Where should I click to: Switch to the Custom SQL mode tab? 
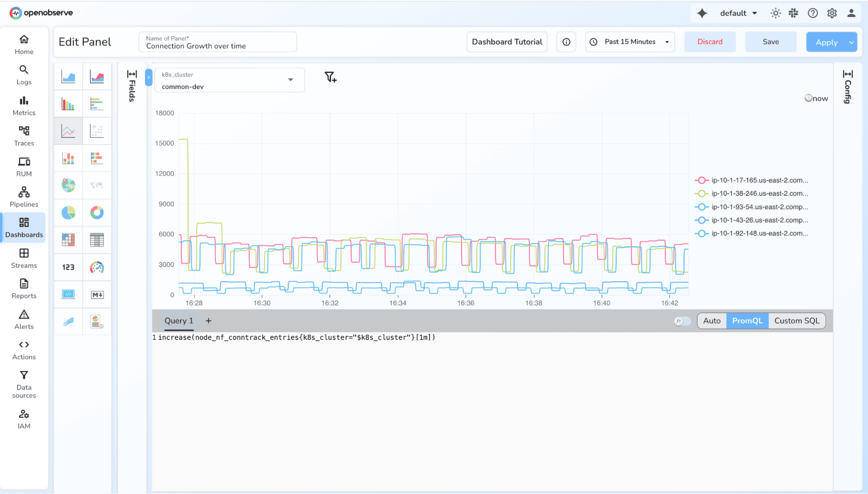[x=797, y=321]
